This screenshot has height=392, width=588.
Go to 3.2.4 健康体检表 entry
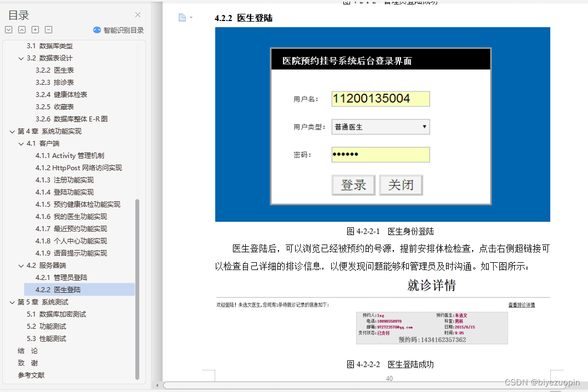61,95
